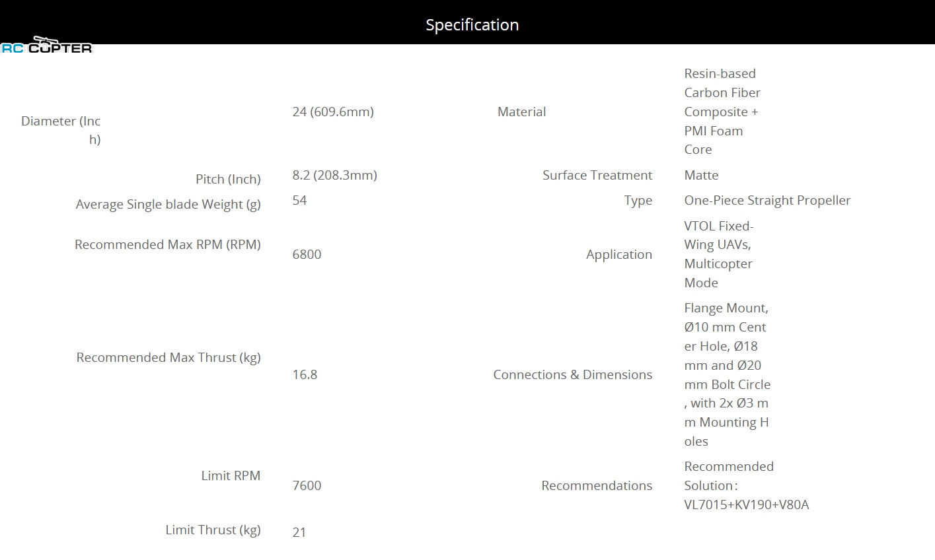Image resolution: width=935 pixels, height=560 pixels.
Task: Click the Pitch (Inch) label
Action: [228, 179]
